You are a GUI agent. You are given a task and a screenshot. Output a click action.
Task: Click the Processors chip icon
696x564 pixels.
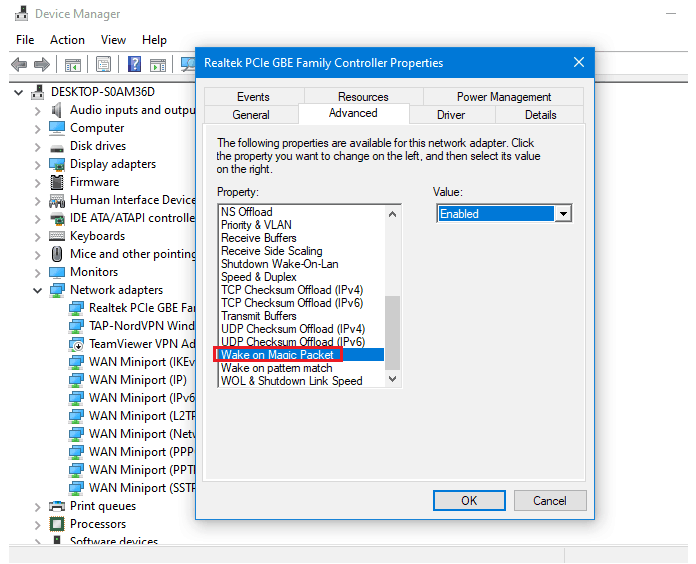[x=58, y=524]
